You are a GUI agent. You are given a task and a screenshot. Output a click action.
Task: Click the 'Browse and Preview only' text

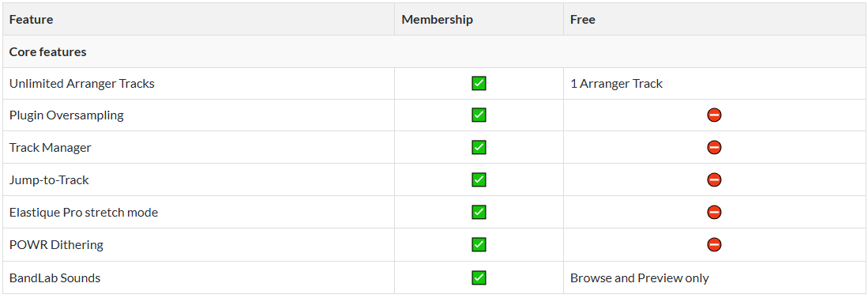click(640, 277)
